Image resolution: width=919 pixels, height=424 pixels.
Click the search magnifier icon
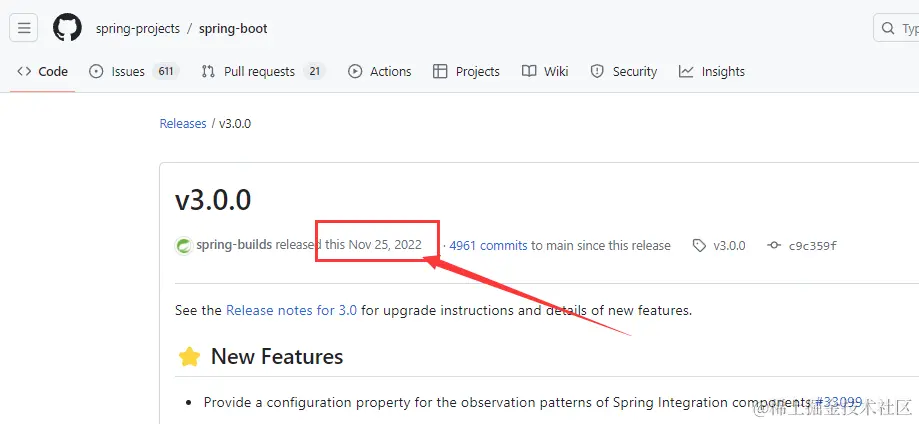tap(889, 28)
